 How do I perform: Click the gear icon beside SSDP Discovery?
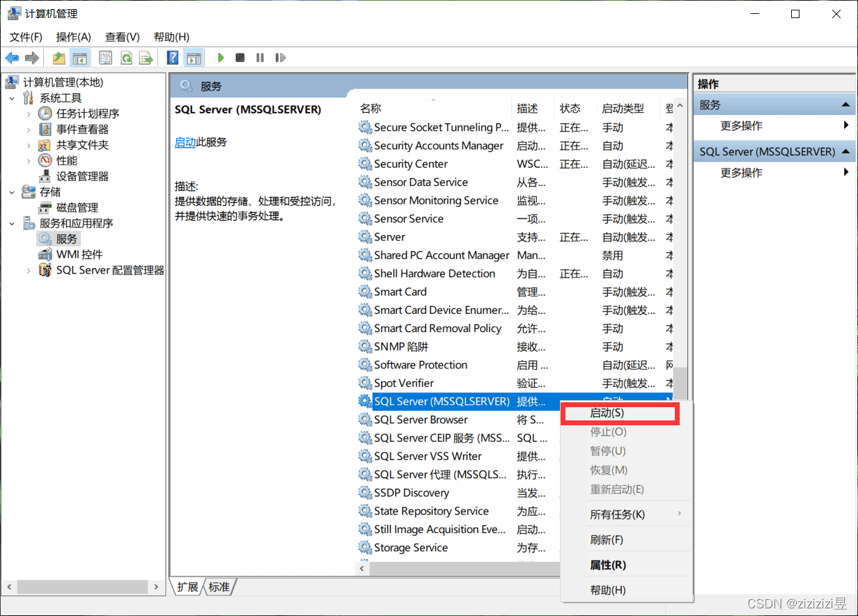click(x=365, y=493)
